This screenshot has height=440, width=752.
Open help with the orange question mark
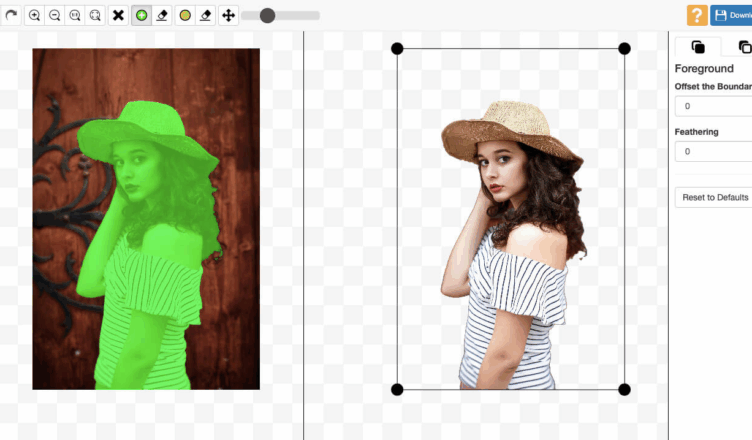[x=697, y=15]
